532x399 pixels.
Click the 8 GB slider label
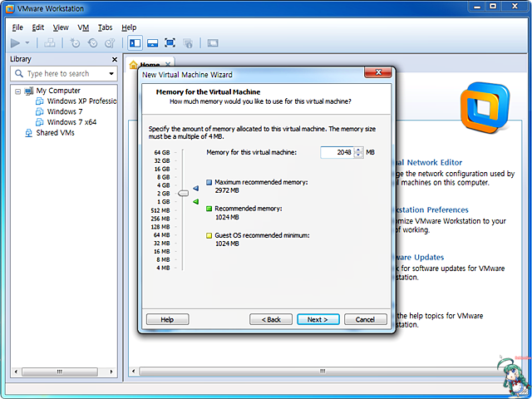[x=163, y=177]
